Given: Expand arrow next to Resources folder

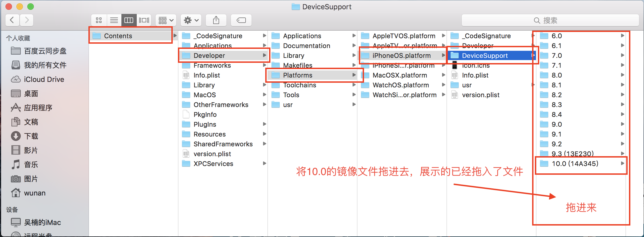Looking at the screenshot, I should [264, 134].
